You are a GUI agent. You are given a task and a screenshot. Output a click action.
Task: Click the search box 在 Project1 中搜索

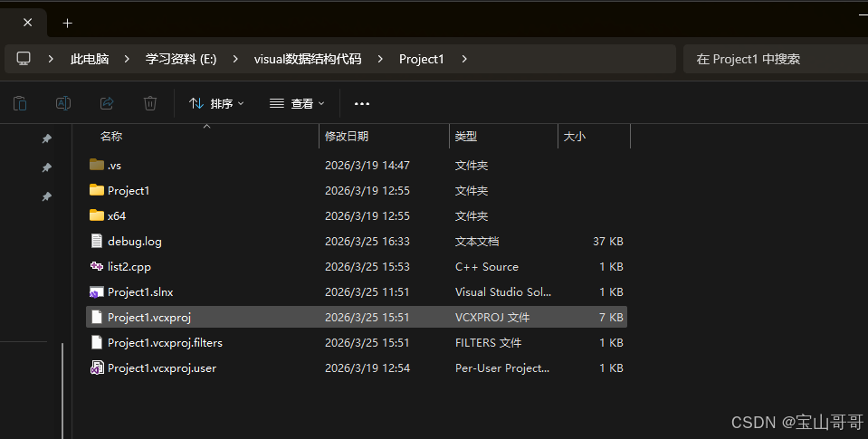(776, 59)
